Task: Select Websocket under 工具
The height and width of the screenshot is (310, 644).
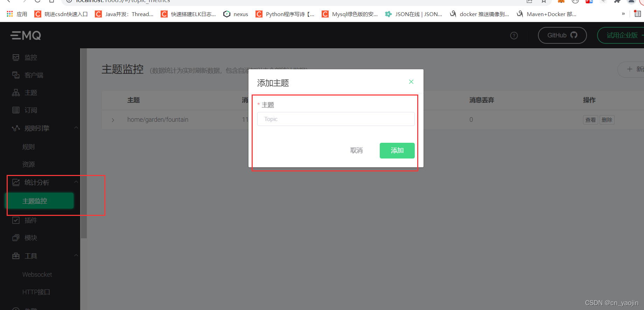Action: click(x=37, y=274)
